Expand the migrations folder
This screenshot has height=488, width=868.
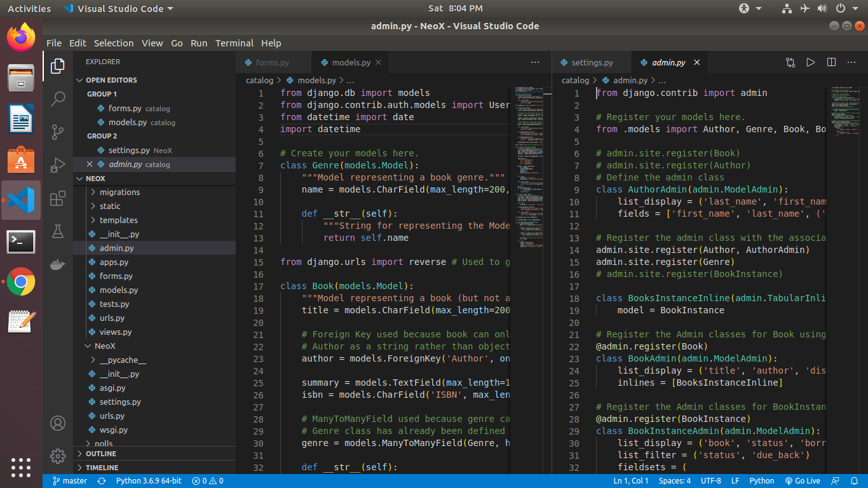point(119,192)
